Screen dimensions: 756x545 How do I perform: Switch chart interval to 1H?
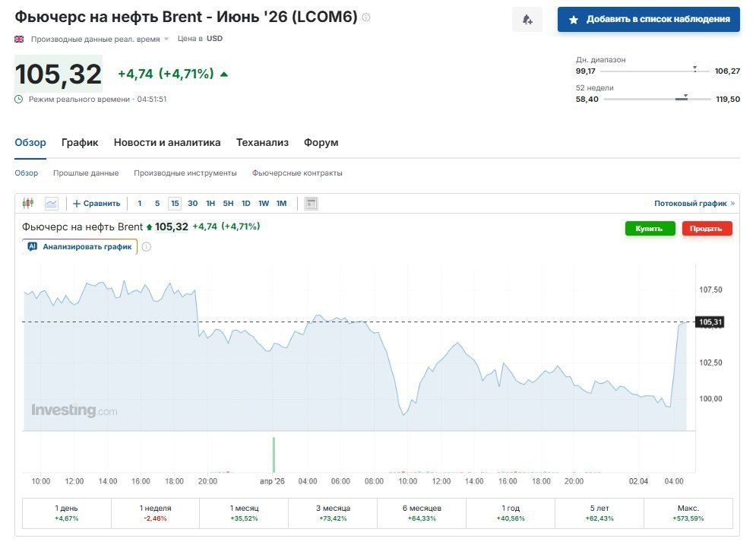tap(210, 203)
